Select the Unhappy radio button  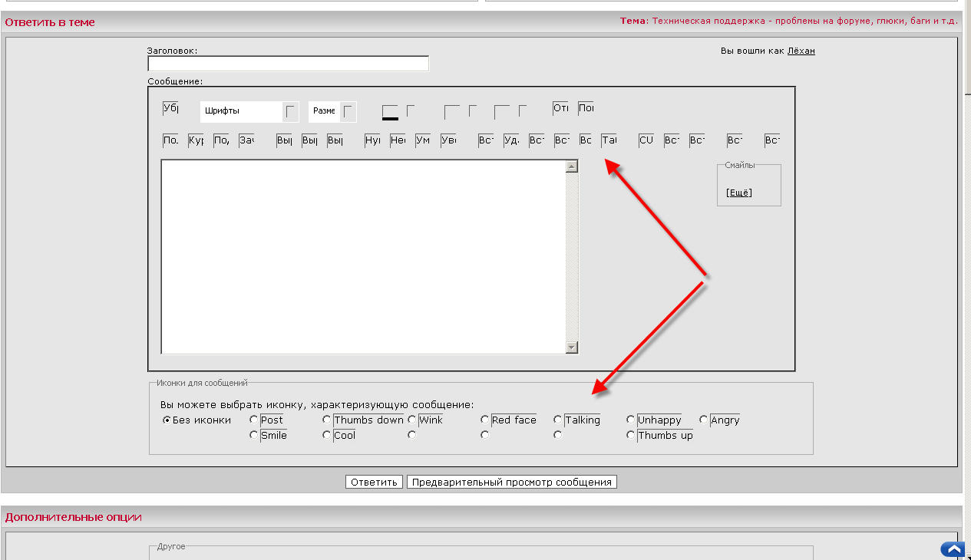(631, 420)
